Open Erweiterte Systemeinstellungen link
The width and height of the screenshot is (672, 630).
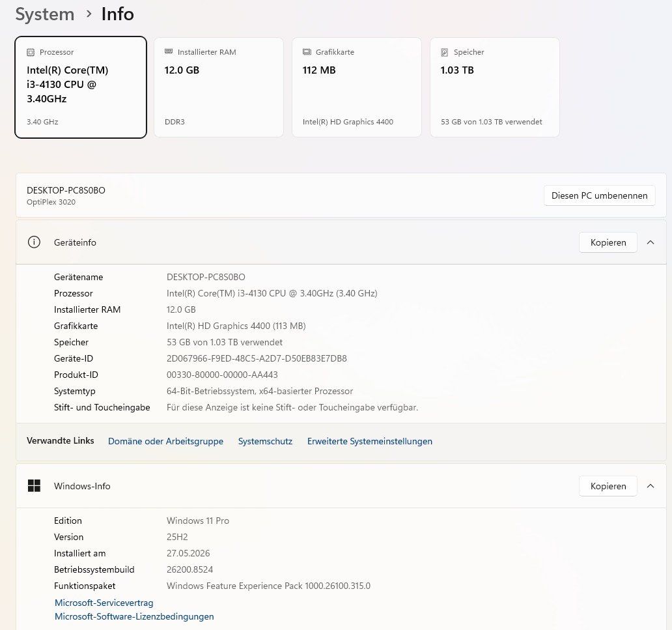coord(369,441)
